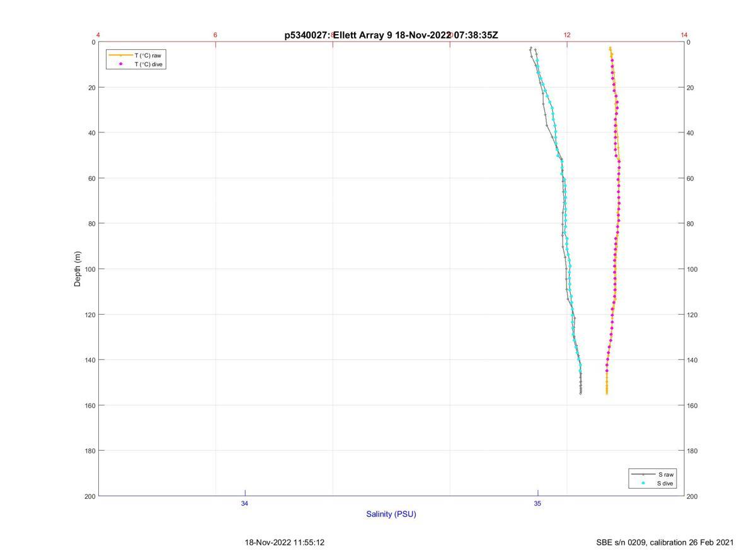This screenshot has height=558, width=756.
Task: Select the 'T (°C) raw' legend entry
Action: click(x=148, y=55)
